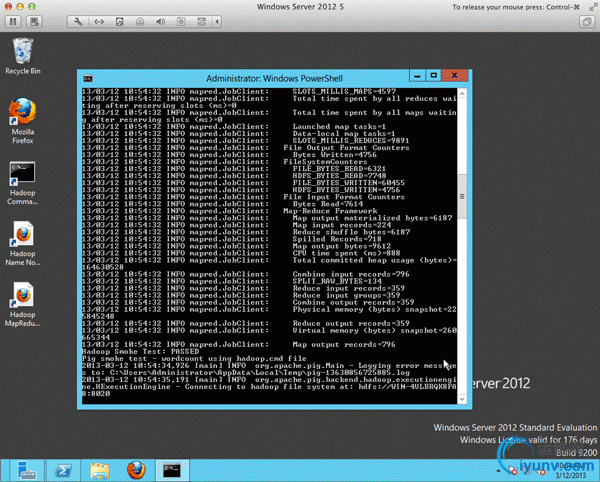Click the camera device toolbar icon
Screen dimensions: 600x482
(181, 21)
